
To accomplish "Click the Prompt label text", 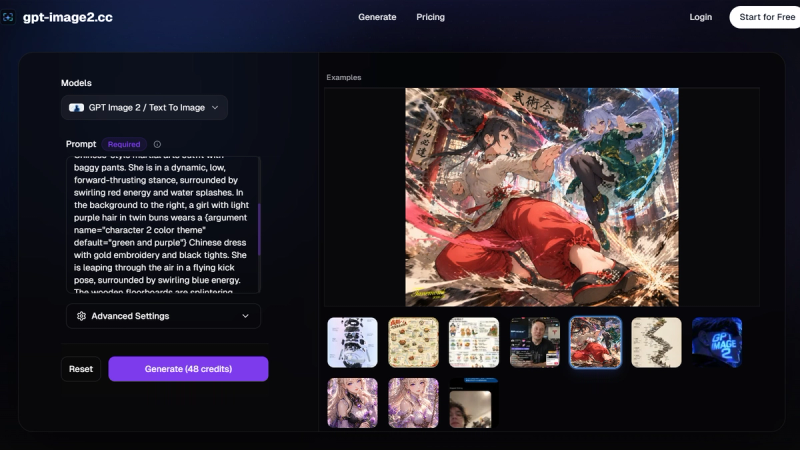I will click(81, 144).
